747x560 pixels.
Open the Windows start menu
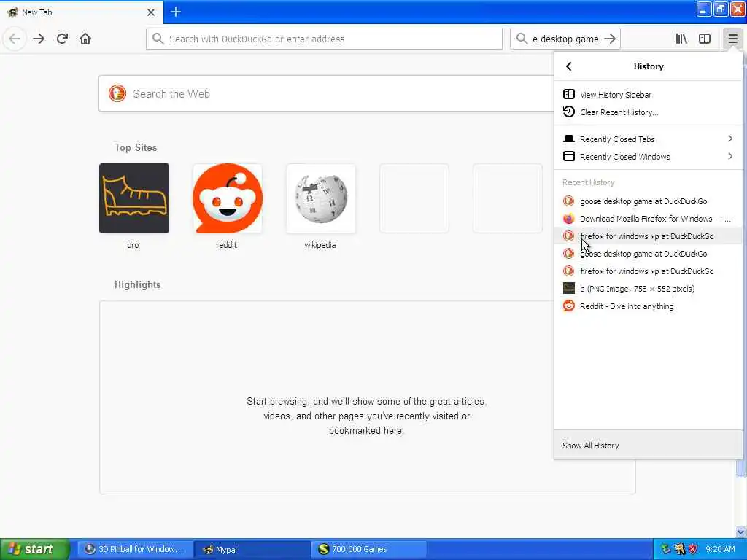35,549
